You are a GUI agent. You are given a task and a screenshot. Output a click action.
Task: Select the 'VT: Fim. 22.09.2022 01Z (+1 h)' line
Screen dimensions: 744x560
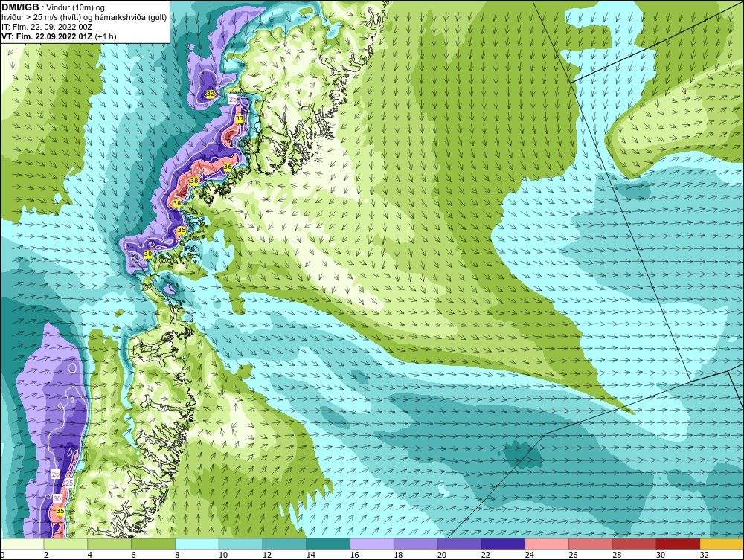click(x=59, y=36)
